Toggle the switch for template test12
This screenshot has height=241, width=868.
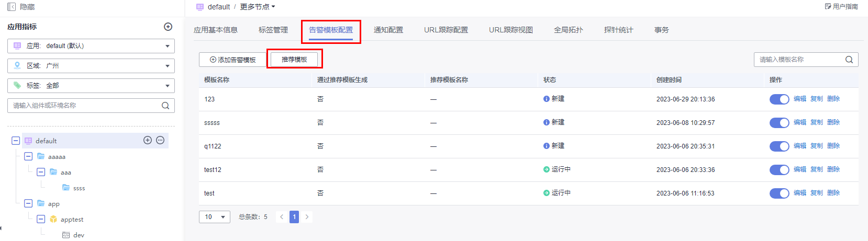(x=779, y=170)
